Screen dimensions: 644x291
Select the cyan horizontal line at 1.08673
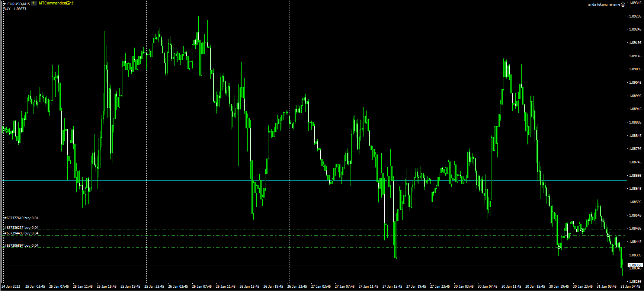[x=314, y=181]
